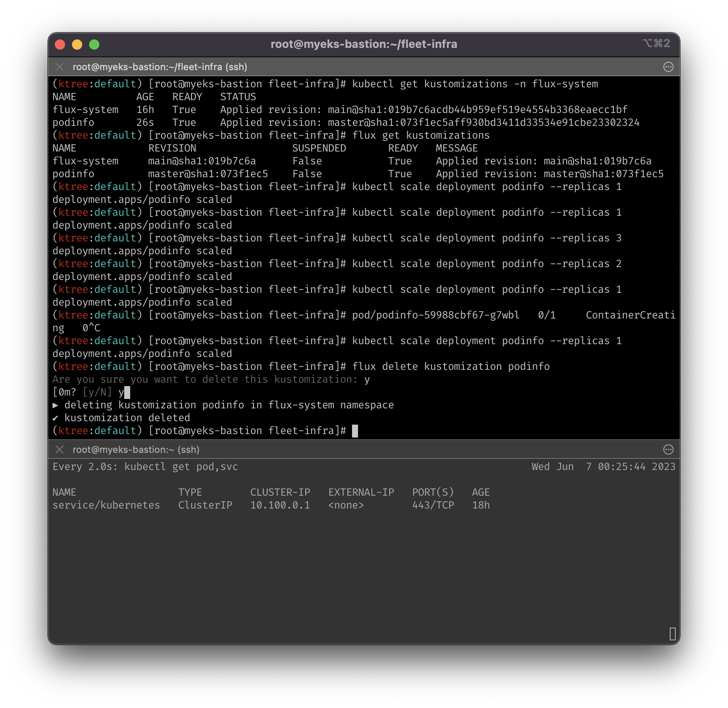This screenshot has height=708, width=728.
Task: Click the podinfo 26s row
Action: tap(346, 122)
